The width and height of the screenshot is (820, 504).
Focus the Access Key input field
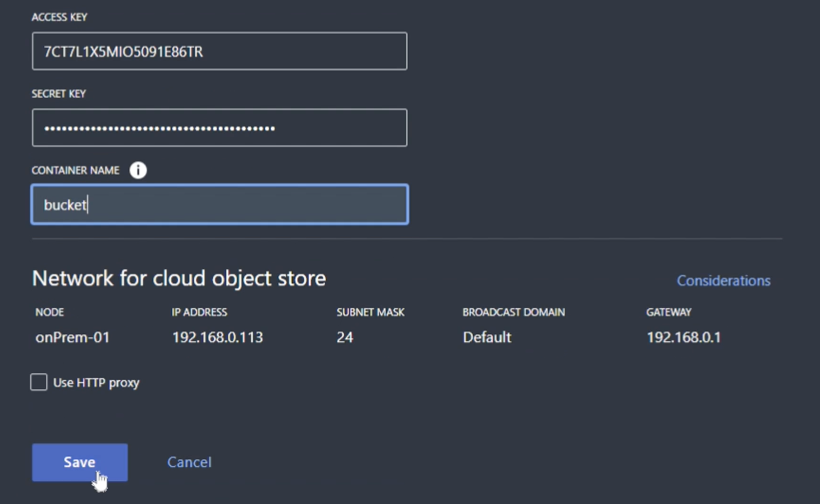tap(219, 51)
